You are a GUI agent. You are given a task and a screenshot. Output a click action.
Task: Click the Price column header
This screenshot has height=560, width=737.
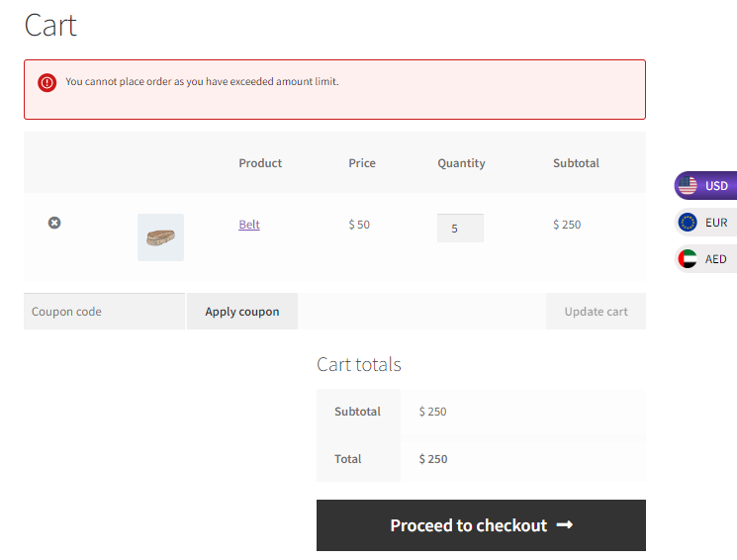point(362,163)
